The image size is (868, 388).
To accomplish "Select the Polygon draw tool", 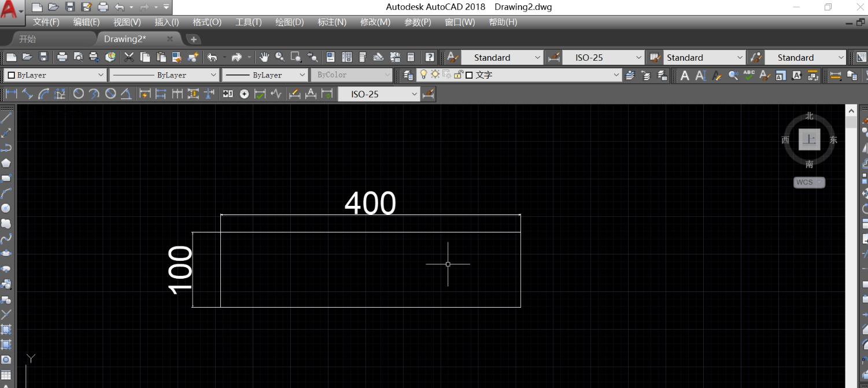I will coord(6,163).
